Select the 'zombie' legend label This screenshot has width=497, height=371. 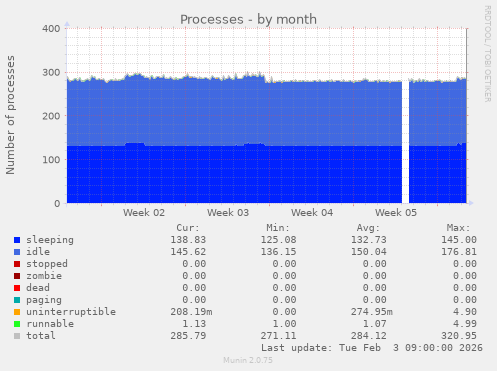click(x=44, y=276)
